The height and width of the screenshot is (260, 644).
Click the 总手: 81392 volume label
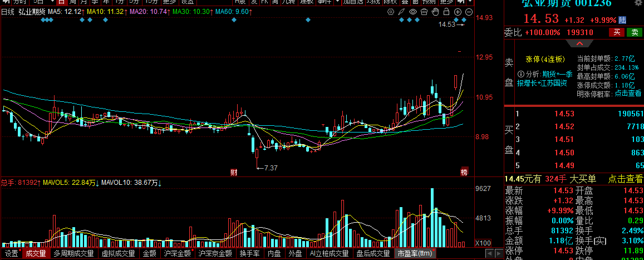click(x=21, y=182)
